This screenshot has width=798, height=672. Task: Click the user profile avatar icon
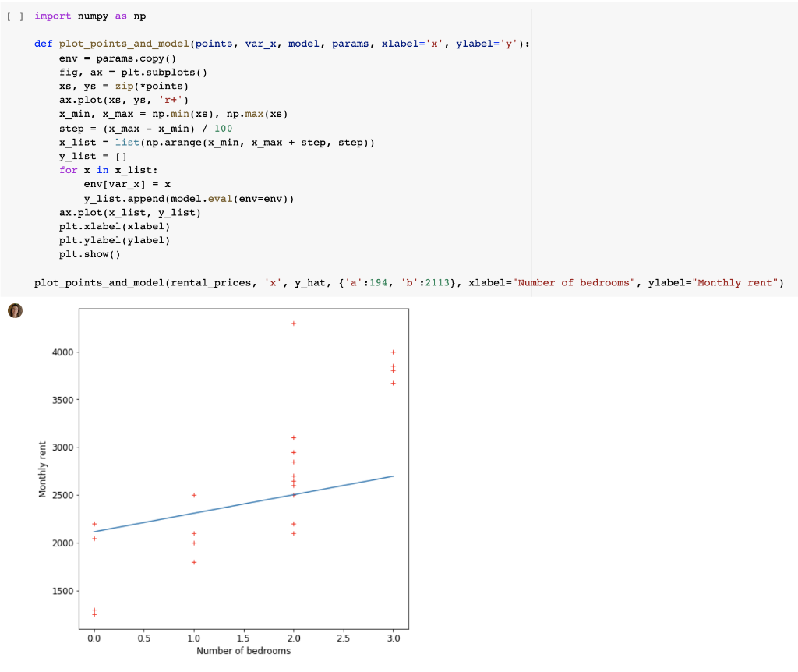click(x=14, y=312)
